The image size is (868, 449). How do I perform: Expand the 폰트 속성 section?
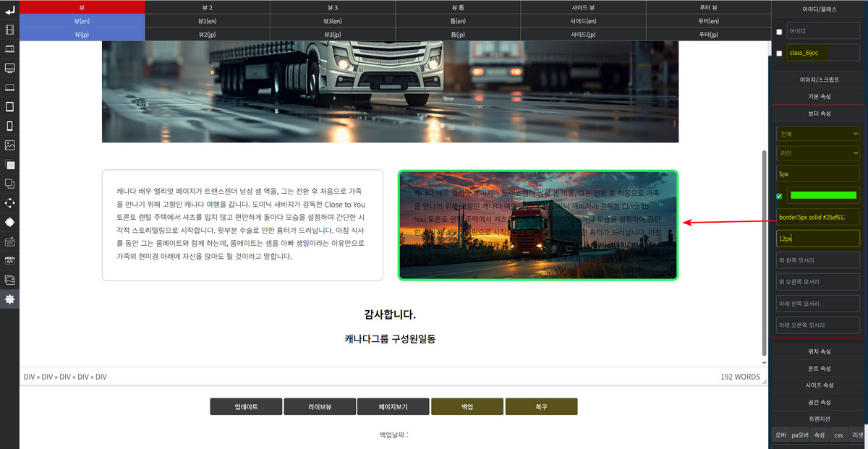tap(819, 368)
